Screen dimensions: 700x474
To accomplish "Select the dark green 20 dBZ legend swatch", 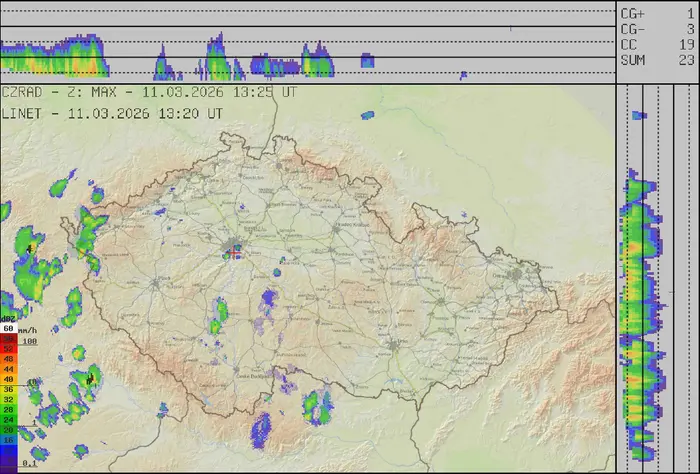I will coord(8,430).
